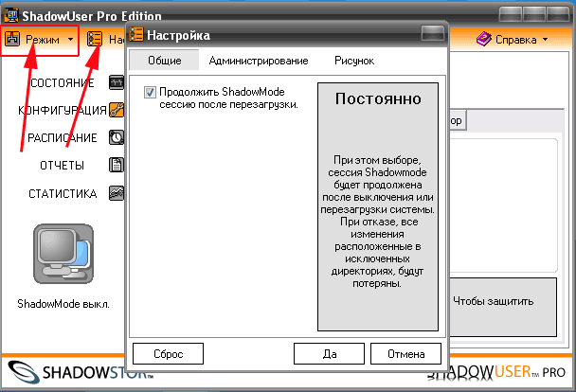Click the Справка book icon
The image size is (576, 392).
tap(484, 39)
